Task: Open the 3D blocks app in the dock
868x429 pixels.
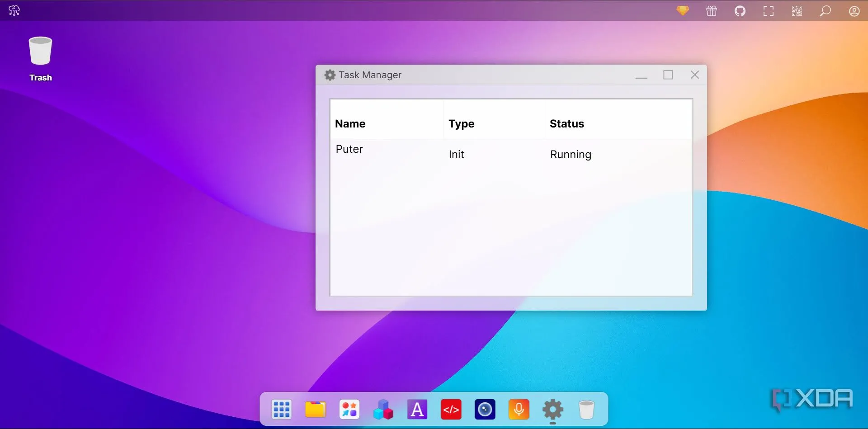Action: click(383, 409)
